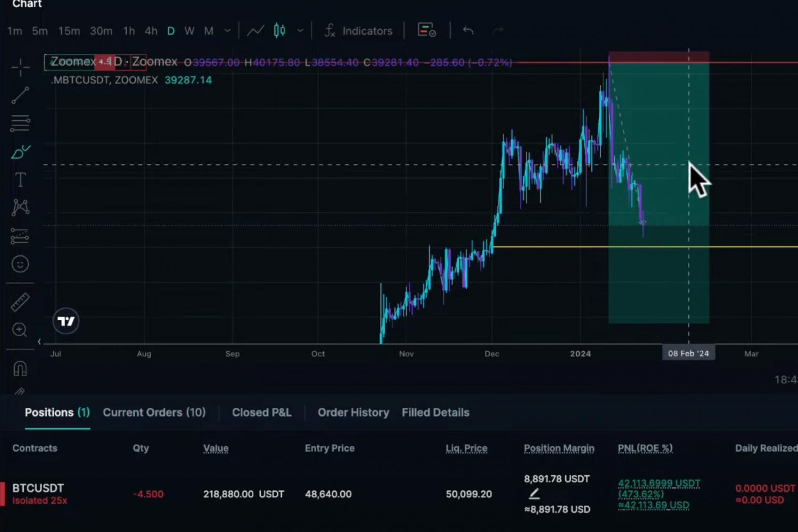
Task: Select the crosshair cursor tool
Action: pyautogui.click(x=20, y=67)
